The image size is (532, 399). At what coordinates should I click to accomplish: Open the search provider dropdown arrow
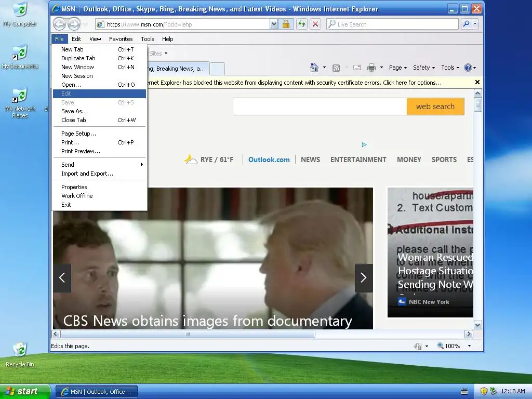click(x=475, y=24)
